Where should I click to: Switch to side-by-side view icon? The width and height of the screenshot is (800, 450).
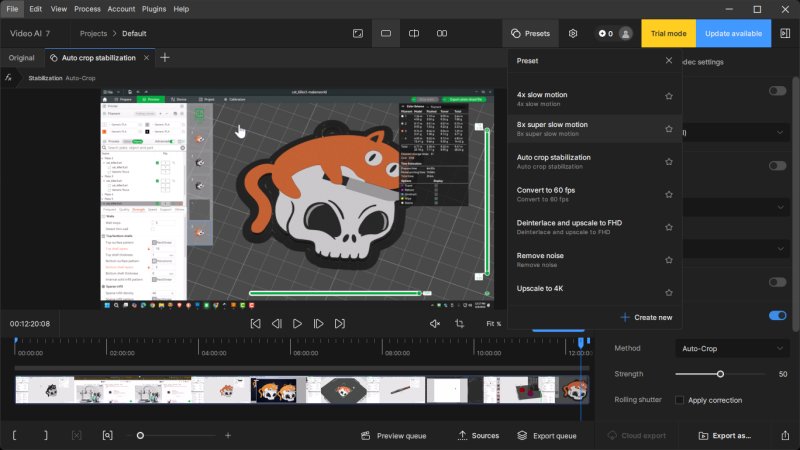[442, 33]
